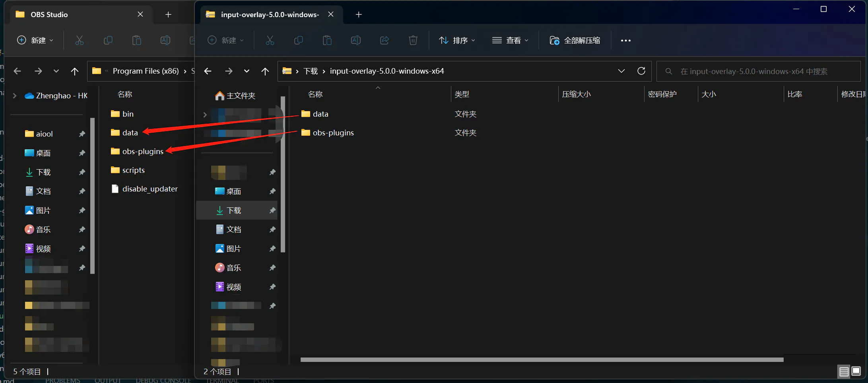Add new tab in input-overlay window

click(x=359, y=14)
